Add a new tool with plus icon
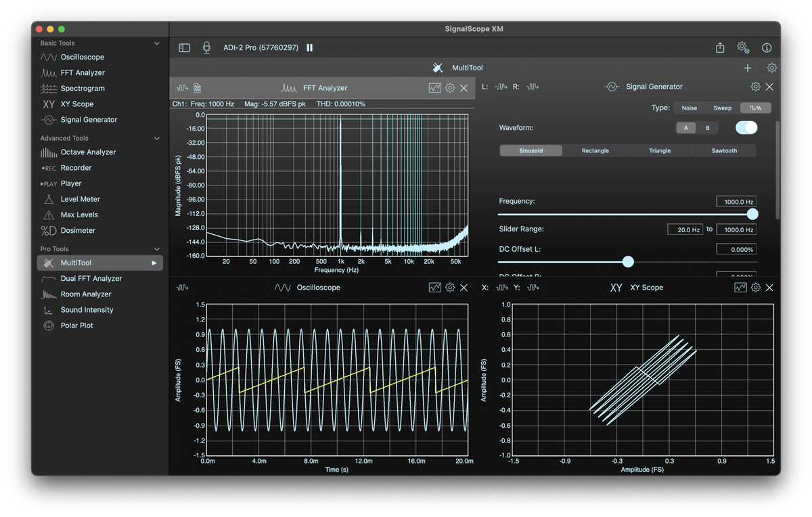The width and height of the screenshot is (812, 517). coord(748,68)
